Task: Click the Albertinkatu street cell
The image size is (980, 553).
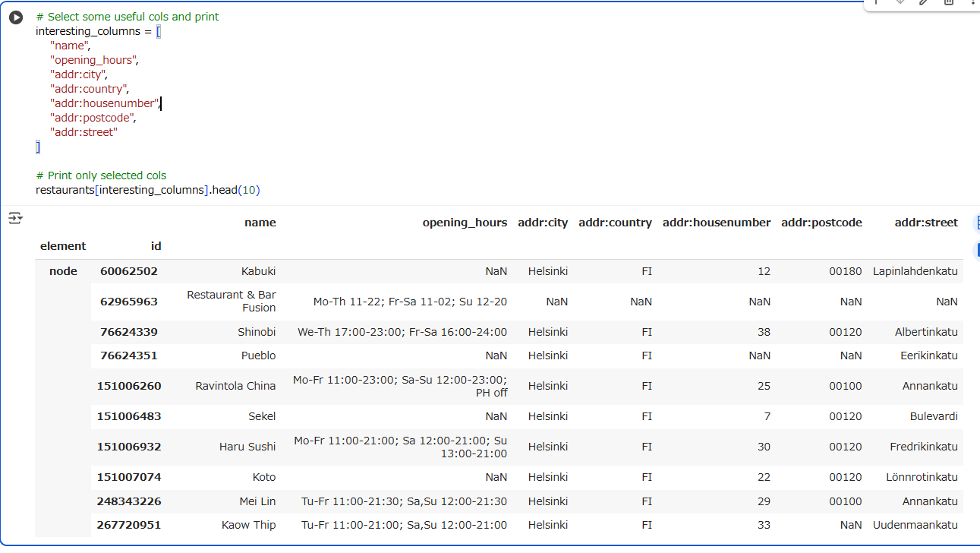Action: 926,332
